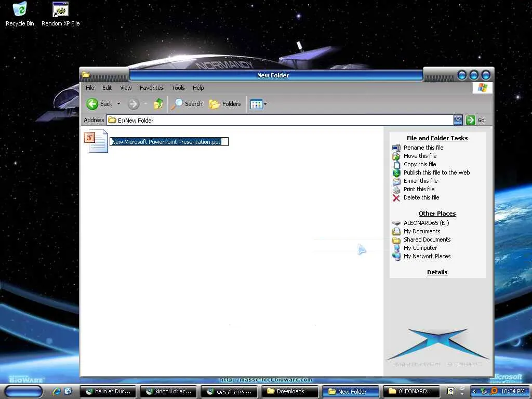Switch to Downloads taskbar window
532x399 pixels.
pos(290,392)
